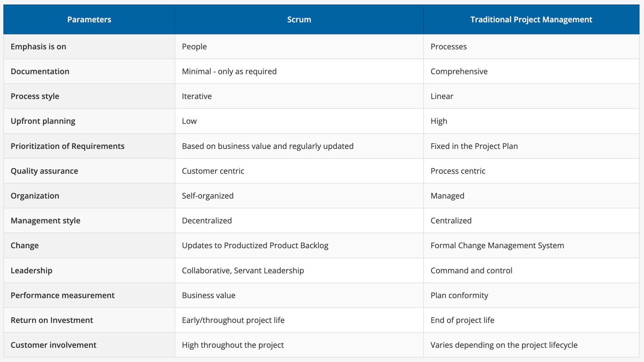Click 'Minimal - only as required' cell
The image size is (644, 362).
point(229,71)
